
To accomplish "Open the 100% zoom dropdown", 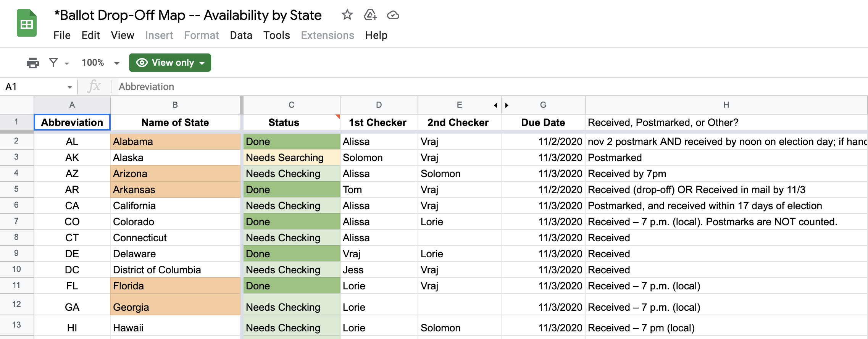I will (117, 63).
